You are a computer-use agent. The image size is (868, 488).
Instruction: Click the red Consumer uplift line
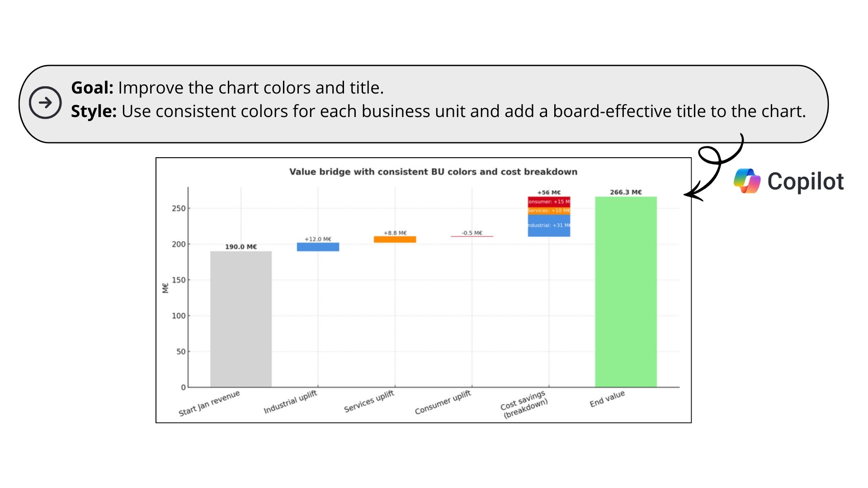(x=472, y=236)
